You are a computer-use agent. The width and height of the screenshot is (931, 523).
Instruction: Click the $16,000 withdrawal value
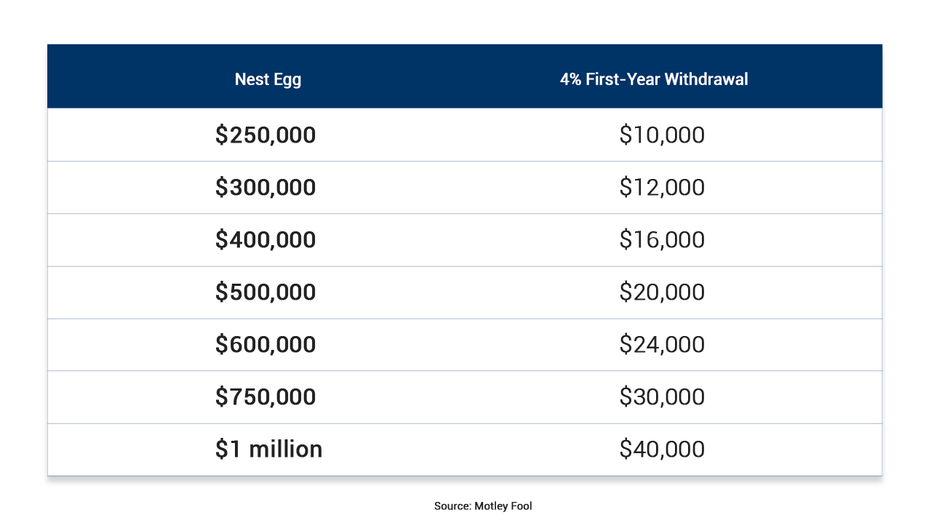click(x=661, y=240)
